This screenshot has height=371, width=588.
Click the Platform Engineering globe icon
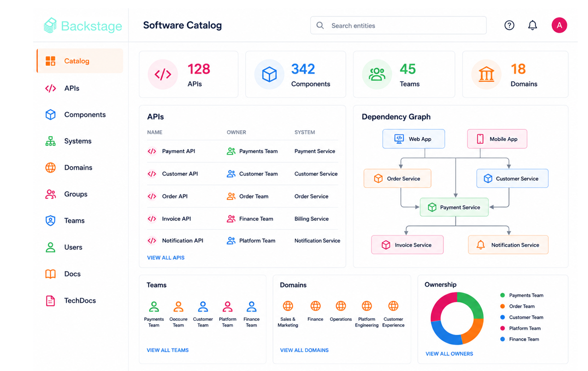(367, 306)
